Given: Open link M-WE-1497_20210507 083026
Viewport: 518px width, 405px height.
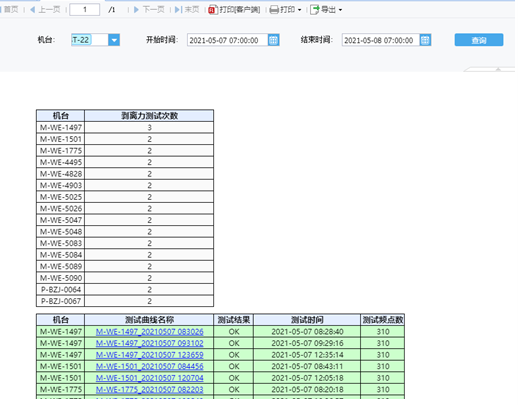Looking at the screenshot, I should pos(150,332).
